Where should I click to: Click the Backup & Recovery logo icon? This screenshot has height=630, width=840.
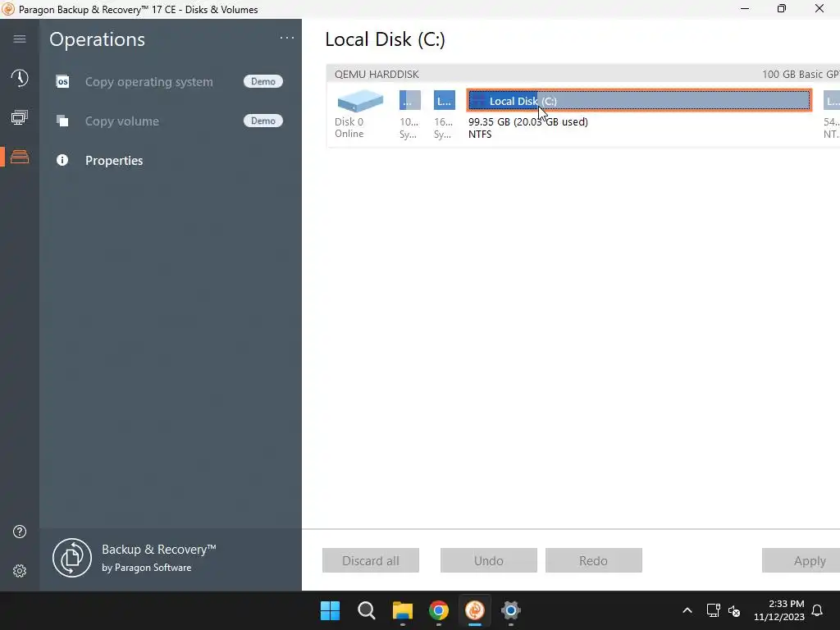pyautogui.click(x=72, y=558)
